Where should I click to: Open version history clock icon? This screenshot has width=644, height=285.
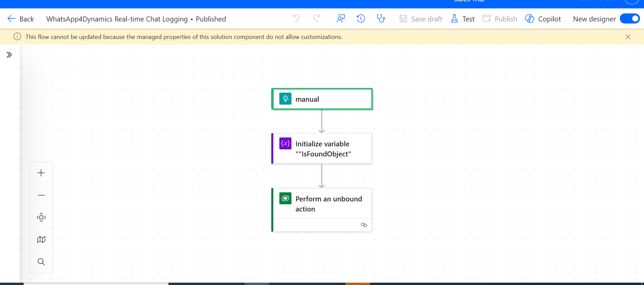(x=361, y=19)
